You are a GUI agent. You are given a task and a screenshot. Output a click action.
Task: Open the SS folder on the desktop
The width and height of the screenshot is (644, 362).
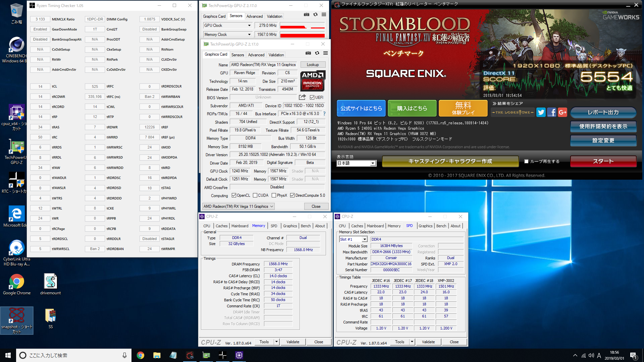(x=51, y=318)
